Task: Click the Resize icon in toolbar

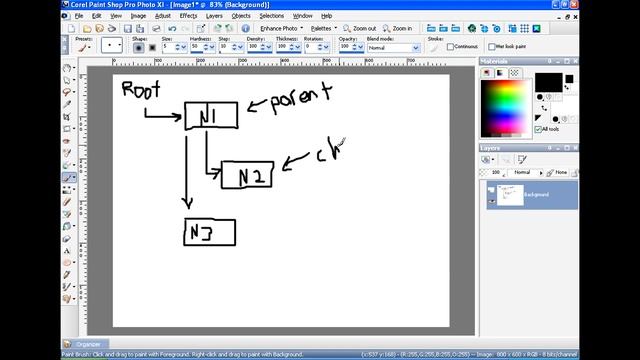Action: [x=200, y=28]
